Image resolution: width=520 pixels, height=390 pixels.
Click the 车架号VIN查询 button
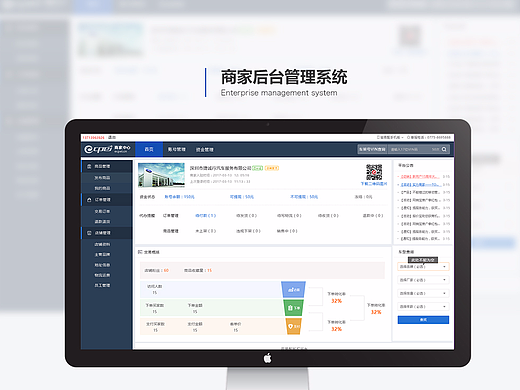[372, 149]
